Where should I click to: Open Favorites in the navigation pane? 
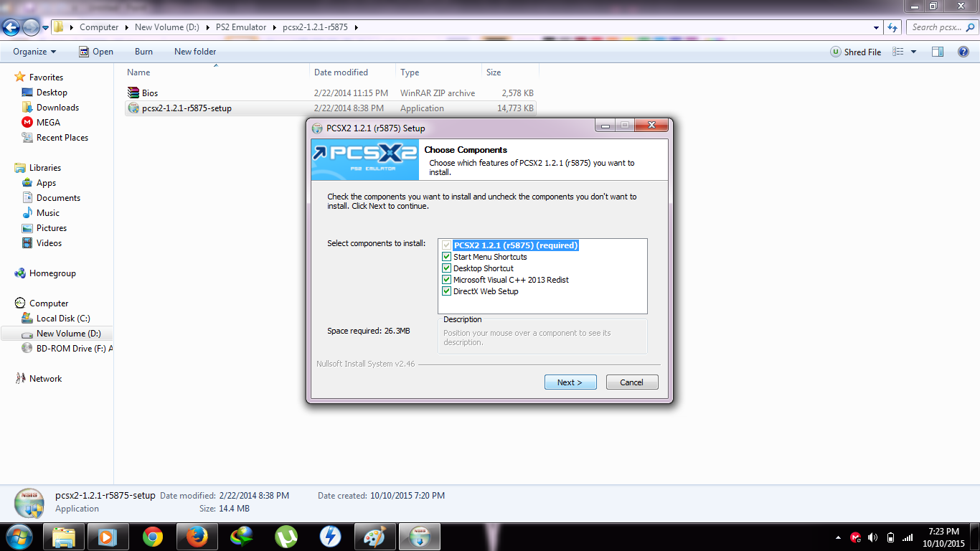(46, 77)
